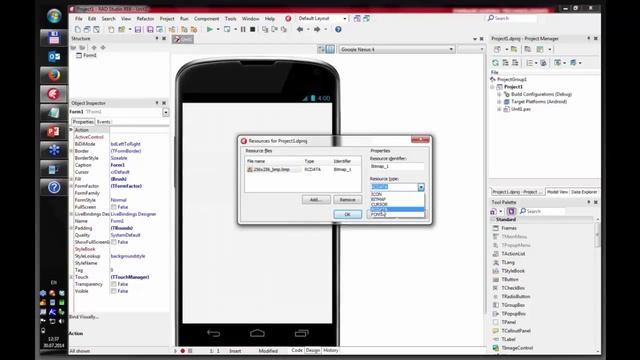This screenshot has height=360, width=640.
Task: Click the Save All icon in toolbar
Action: (x=150, y=29)
